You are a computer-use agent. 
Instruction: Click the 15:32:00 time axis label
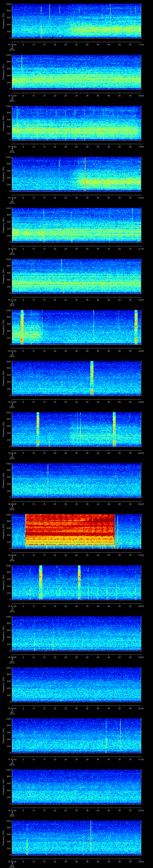point(12,861)
